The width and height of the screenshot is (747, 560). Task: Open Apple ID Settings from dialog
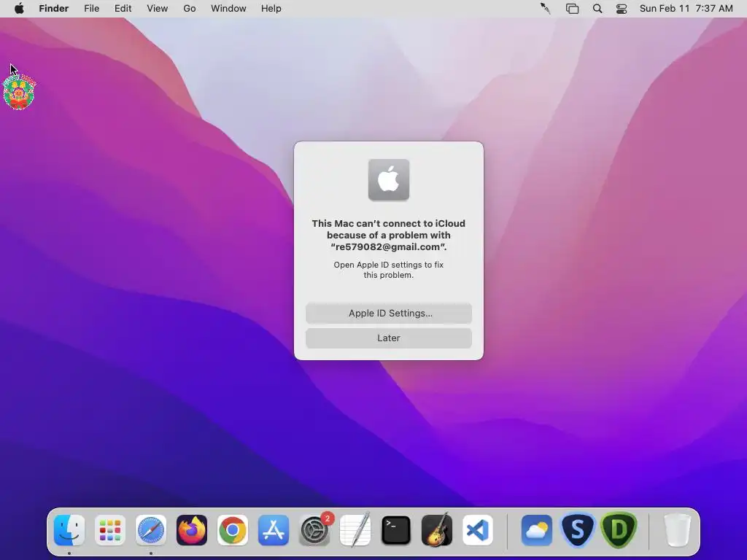[389, 314]
